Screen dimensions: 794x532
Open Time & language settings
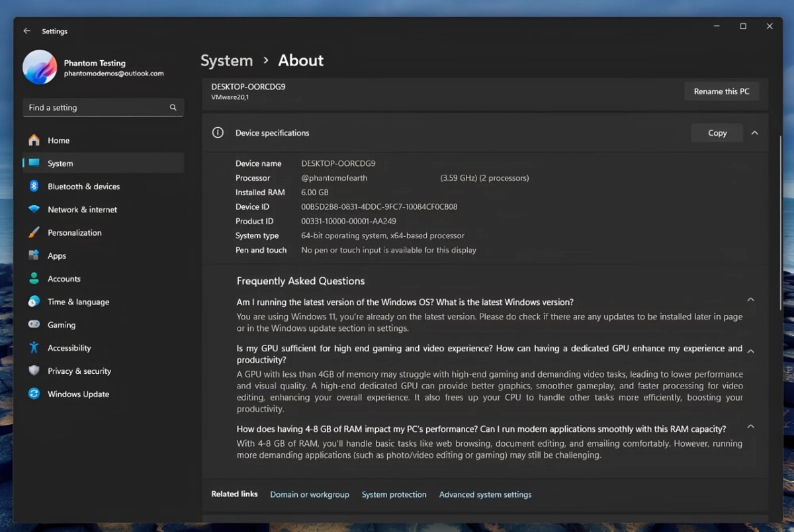point(78,302)
